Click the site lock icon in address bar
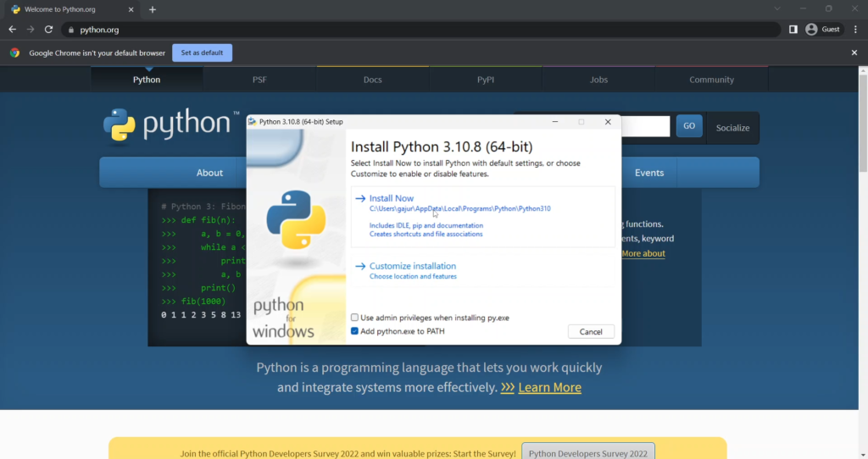This screenshot has width=868, height=459. click(71, 30)
